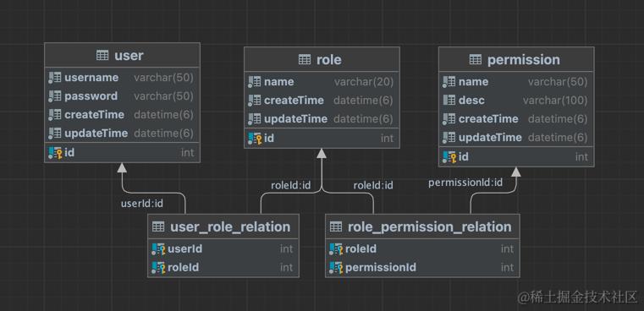Select the desc column name

(x=472, y=100)
